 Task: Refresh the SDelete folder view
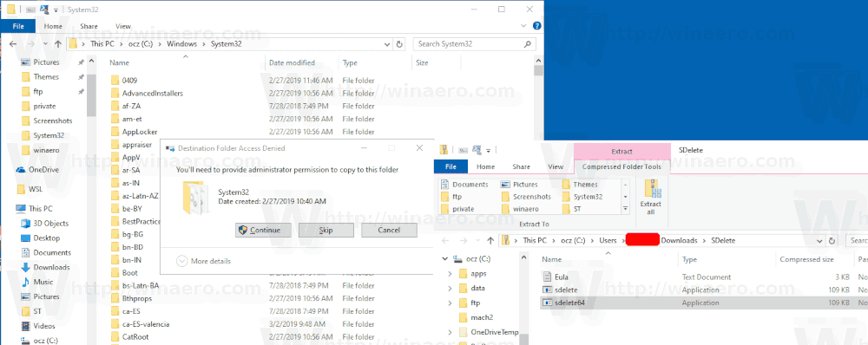point(832,240)
